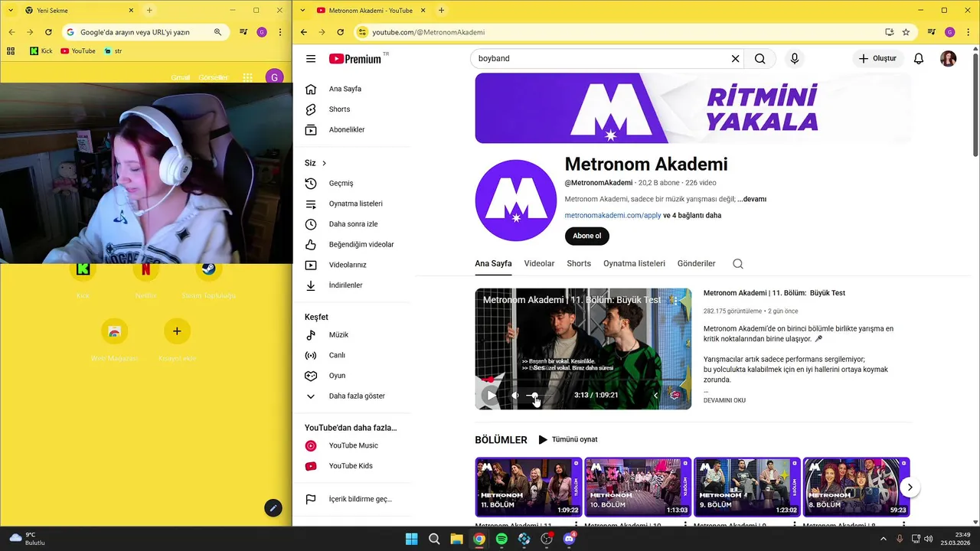Switch to the channel Shorts tab

point(579,263)
